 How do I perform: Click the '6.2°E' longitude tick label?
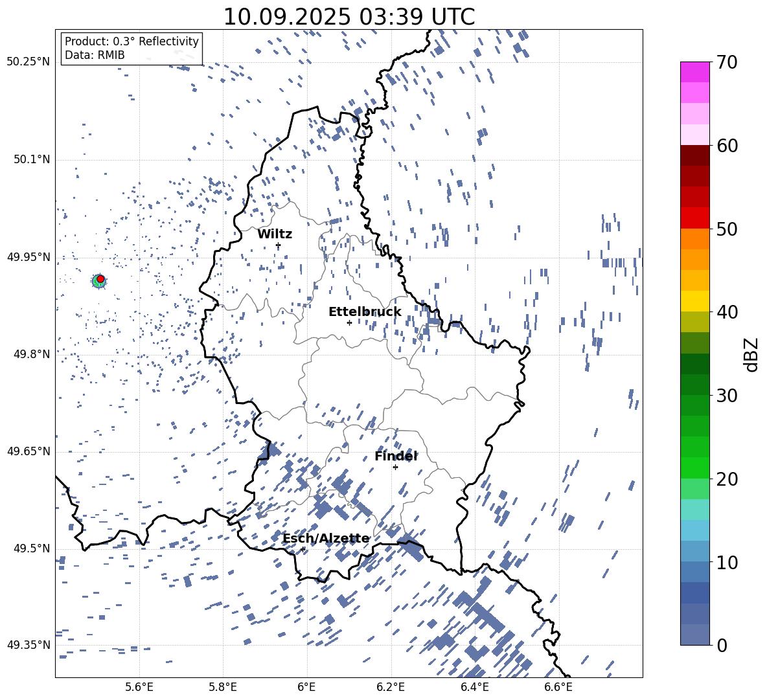(x=391, y=687)
